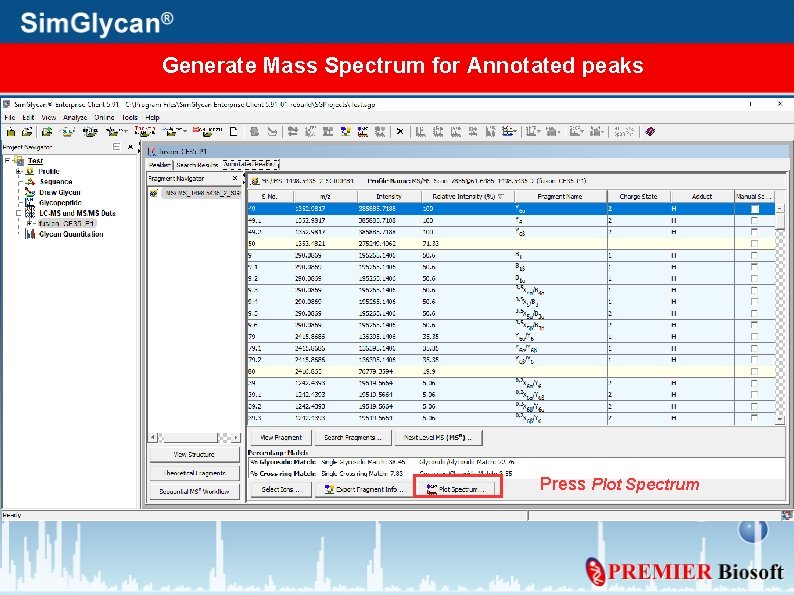
Task: Collapse the LC-MS and MS/MS Data node
Action: pyautogui.click(x=19, y=213)
